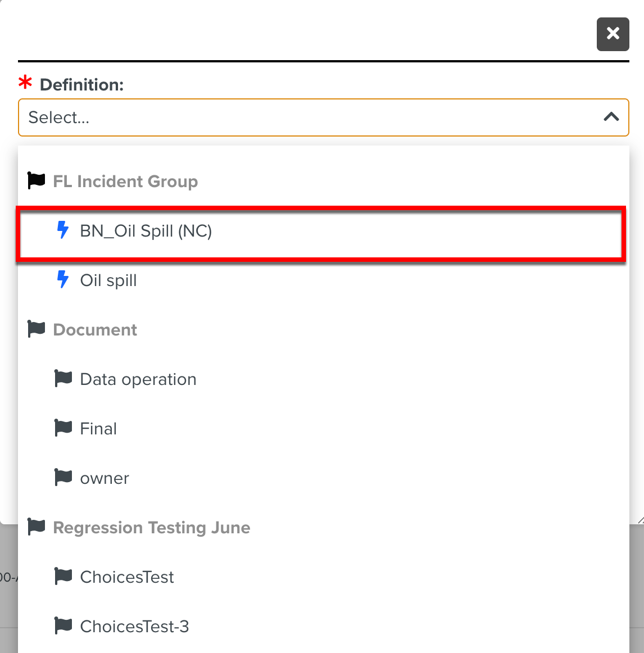
Task: Click the flag icon beside FL Incident Group
Action: point(37,181)
